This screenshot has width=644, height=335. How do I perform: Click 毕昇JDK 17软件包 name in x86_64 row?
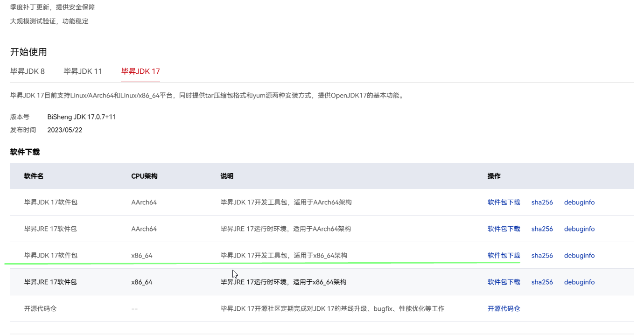[51, 256]
